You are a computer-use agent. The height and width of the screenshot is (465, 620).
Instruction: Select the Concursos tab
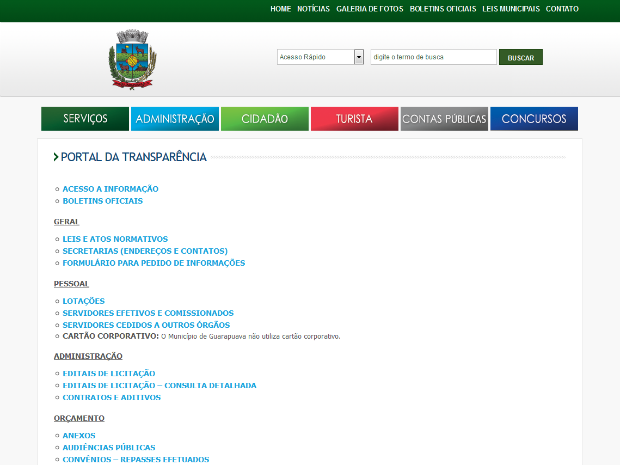533,119
